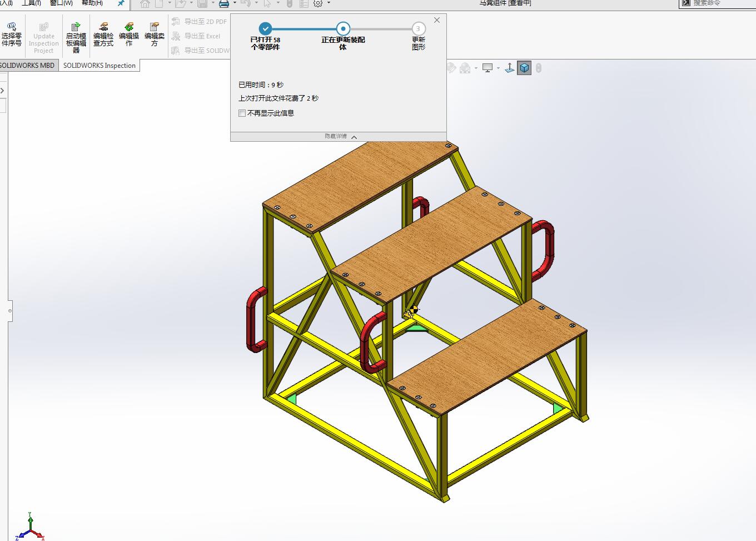Click the command search icon
Image resolution: width=756 pixels, height=541 pixels.
[686, 3]
